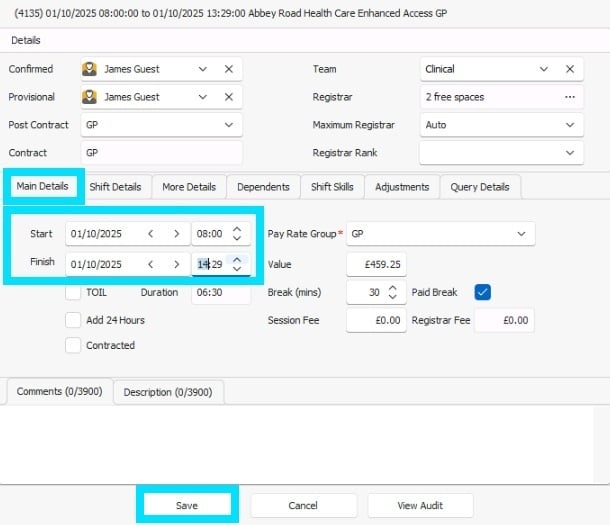Click into the Value amount field
Image resolution: width=610 pixels, height=525 pixels.
click(376, 264)
